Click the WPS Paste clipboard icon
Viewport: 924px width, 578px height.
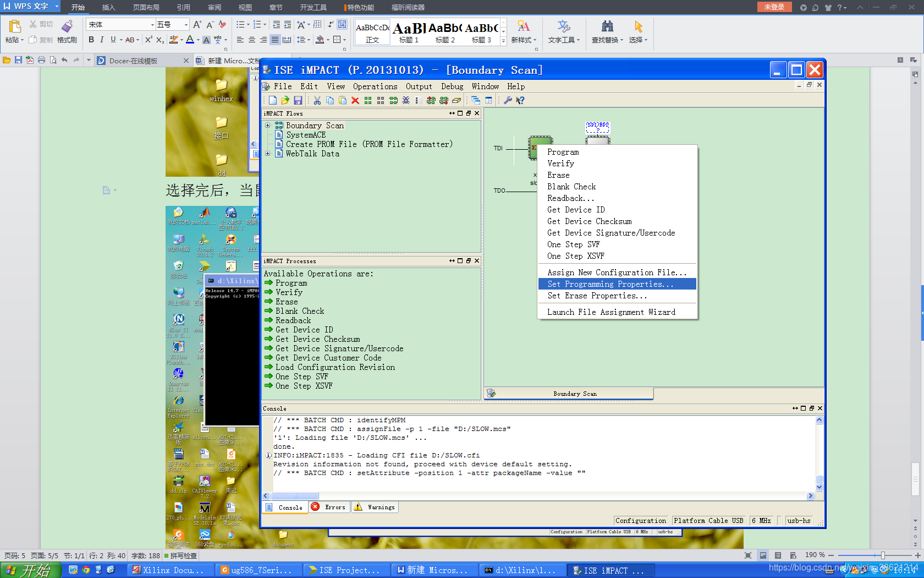coord(15,26)
